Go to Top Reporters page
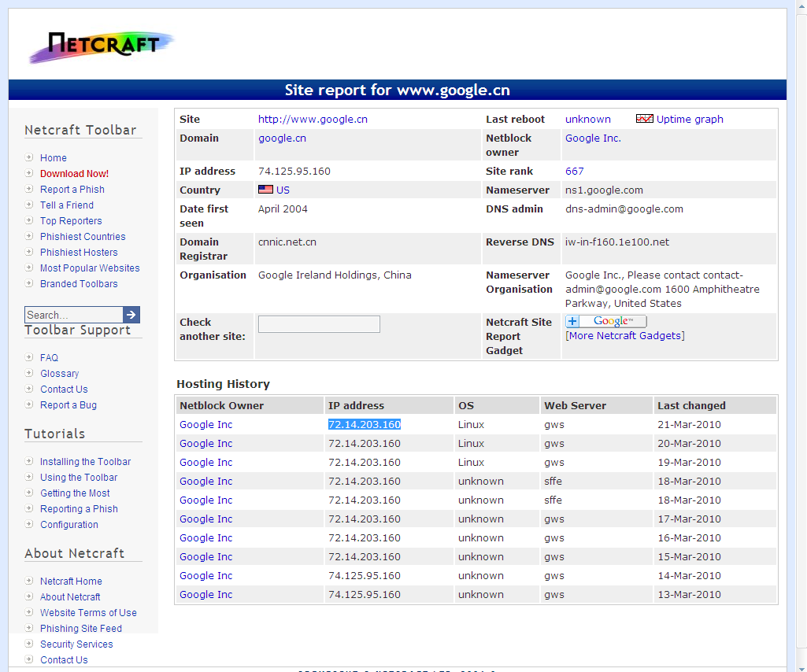This screenshot has height=672, width=807. [x=71, y=221]
